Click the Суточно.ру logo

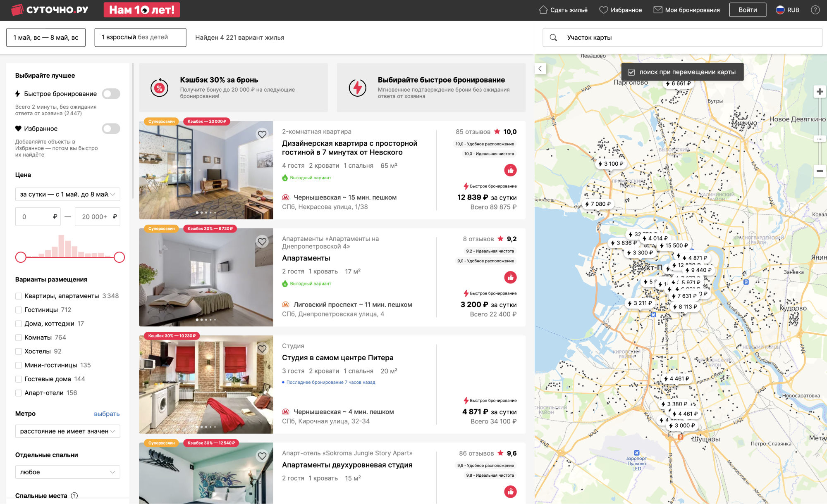(50, 10)
